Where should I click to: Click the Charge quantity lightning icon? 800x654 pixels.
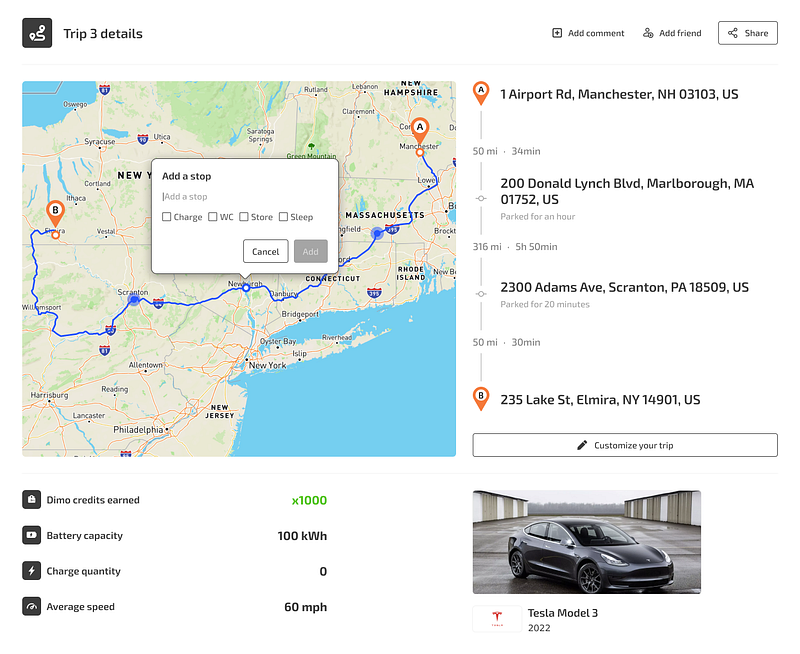point(32,571)
